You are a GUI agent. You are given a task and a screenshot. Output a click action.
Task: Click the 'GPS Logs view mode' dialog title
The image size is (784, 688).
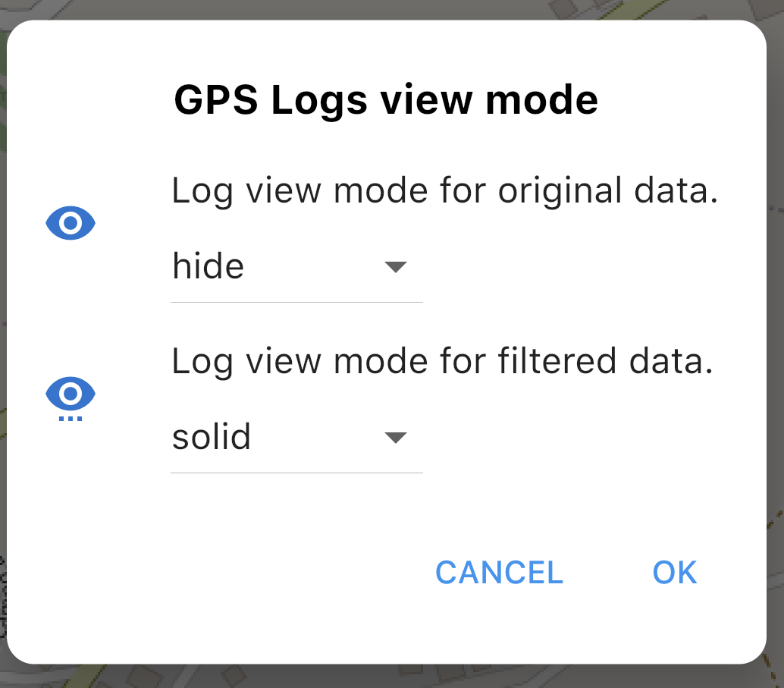coord(385,100)
